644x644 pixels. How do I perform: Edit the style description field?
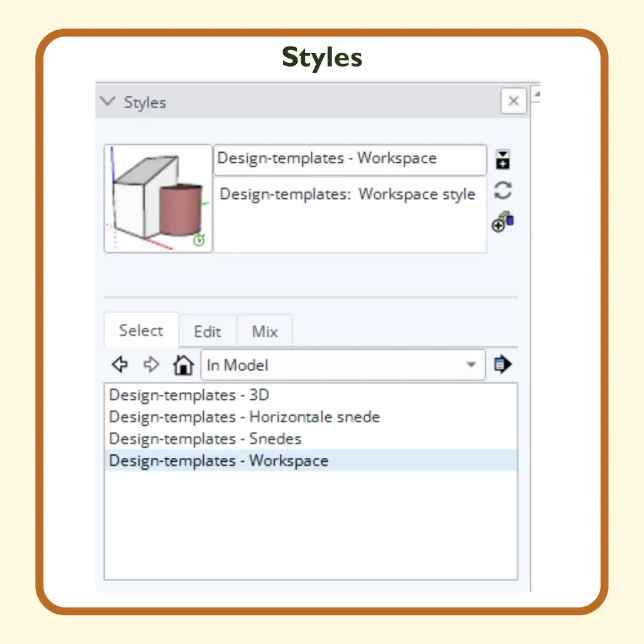click(350, 214)
